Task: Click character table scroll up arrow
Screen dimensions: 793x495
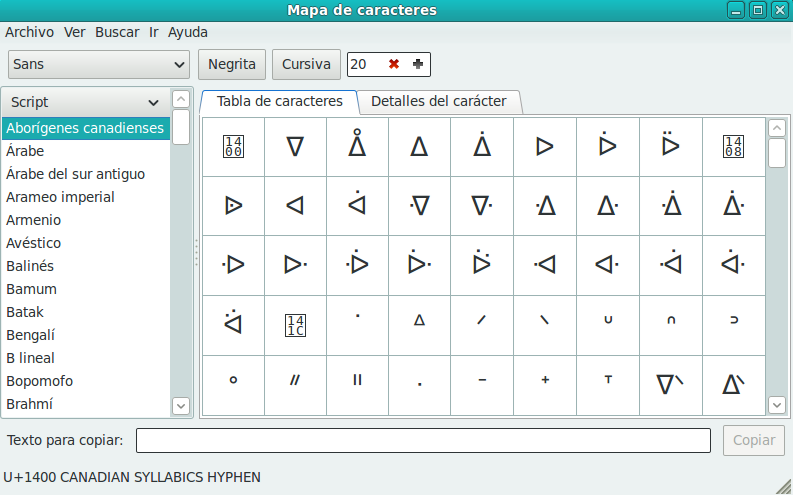Action: 777,128
